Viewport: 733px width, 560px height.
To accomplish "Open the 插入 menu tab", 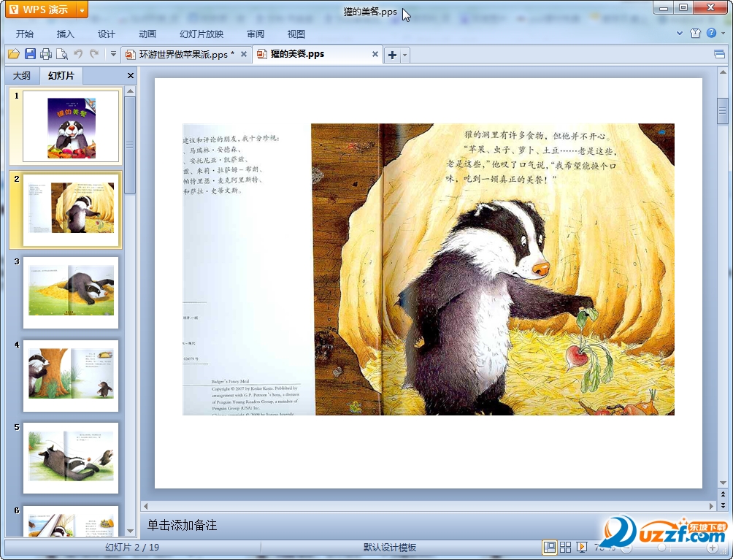I will pyautogui.click(x=66, y=34).
